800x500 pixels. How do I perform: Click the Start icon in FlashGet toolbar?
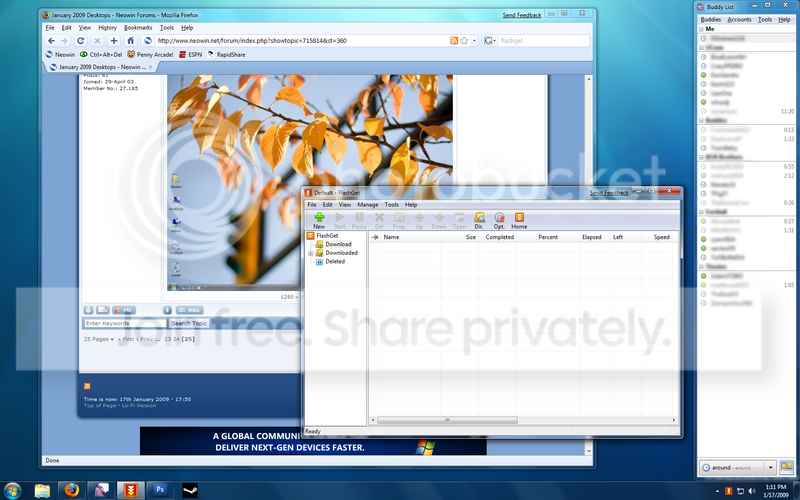[x=339, y=220]
